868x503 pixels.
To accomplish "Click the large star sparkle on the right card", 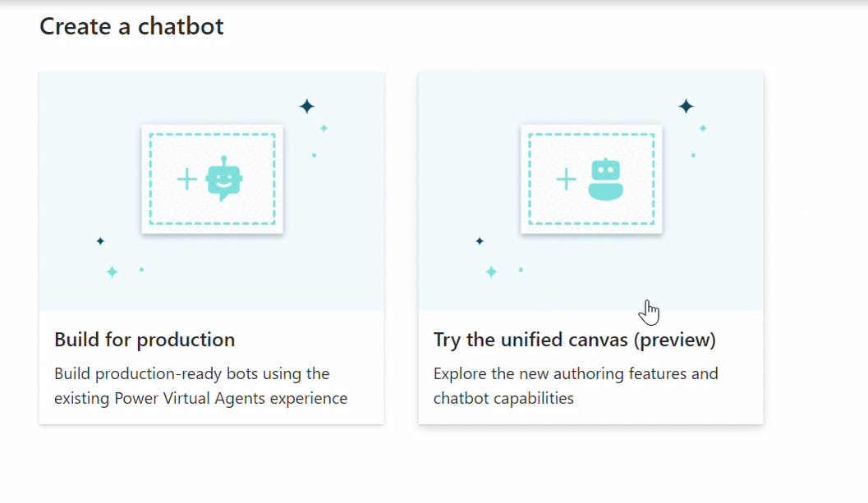I will point(686,106).
